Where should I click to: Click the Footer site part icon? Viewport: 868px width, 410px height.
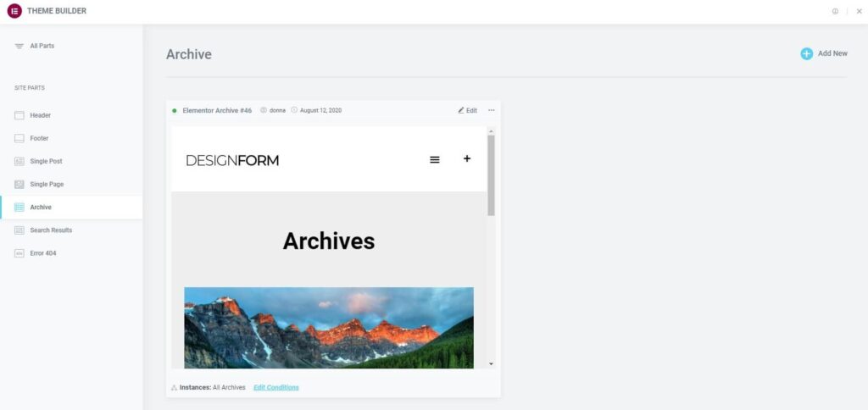19,138
